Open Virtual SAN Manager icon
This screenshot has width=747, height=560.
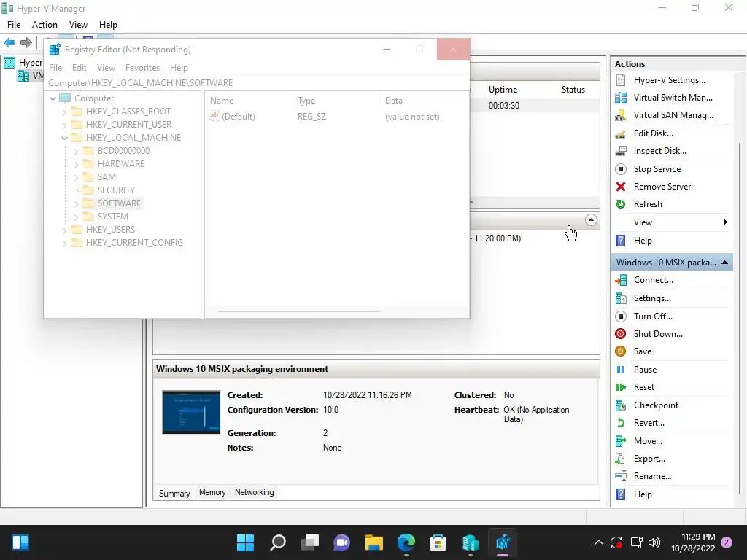(621, 115)
